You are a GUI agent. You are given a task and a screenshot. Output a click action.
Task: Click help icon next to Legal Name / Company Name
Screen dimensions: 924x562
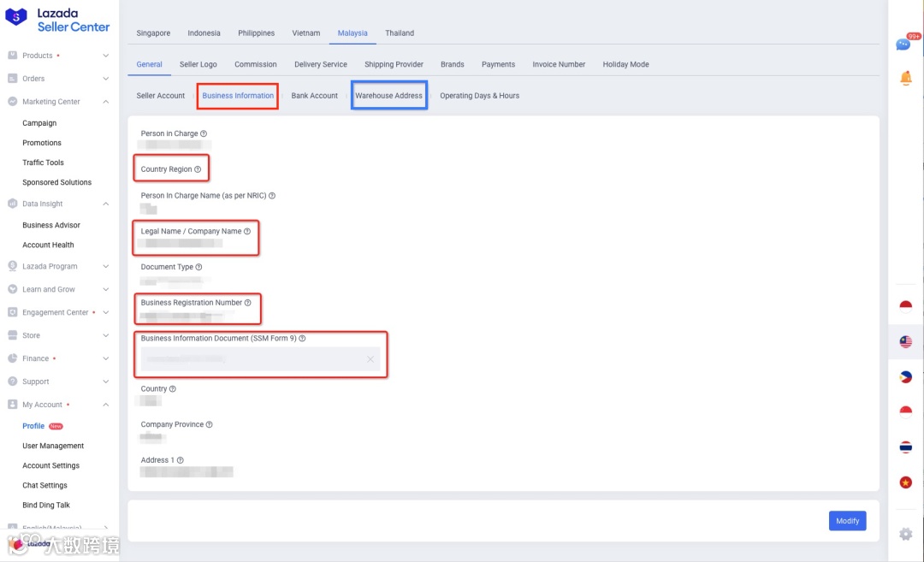pyautogui.click(x=247, y=231)
